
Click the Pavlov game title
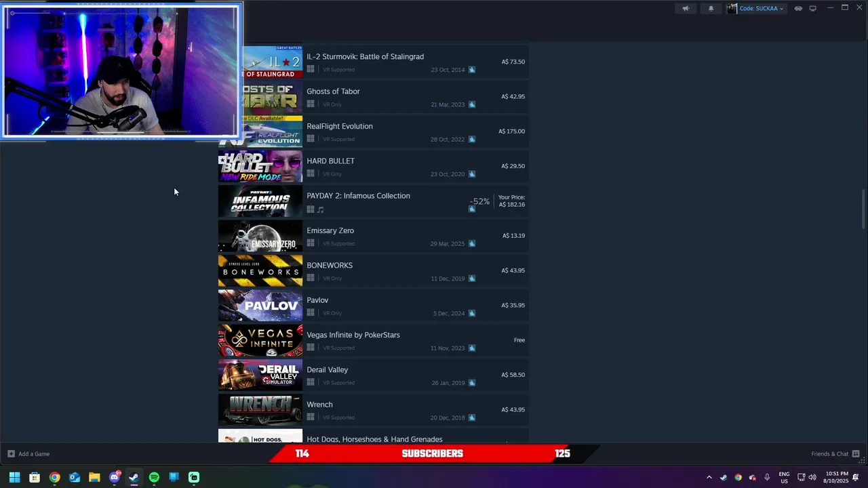317,300
